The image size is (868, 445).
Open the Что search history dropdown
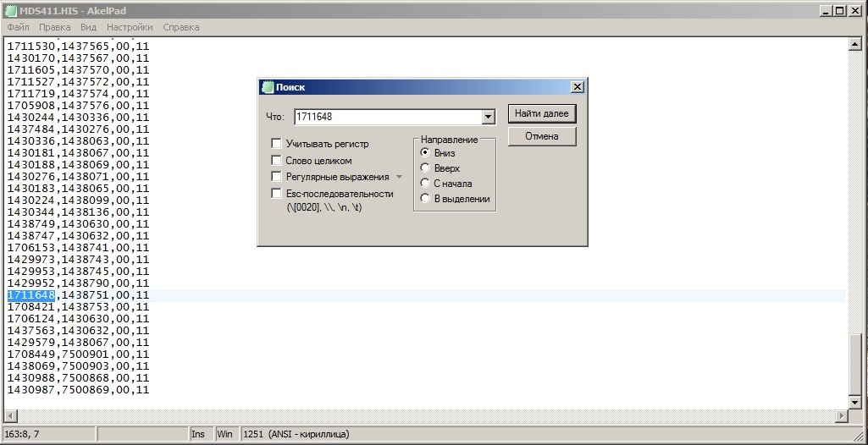(488, 118)
